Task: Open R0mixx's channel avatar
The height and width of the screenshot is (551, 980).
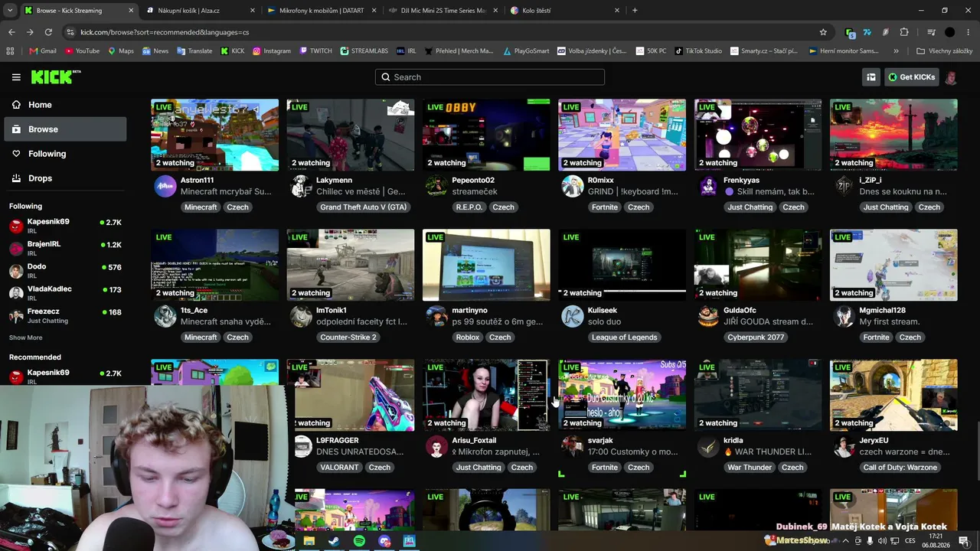Action: click(573, 186)
